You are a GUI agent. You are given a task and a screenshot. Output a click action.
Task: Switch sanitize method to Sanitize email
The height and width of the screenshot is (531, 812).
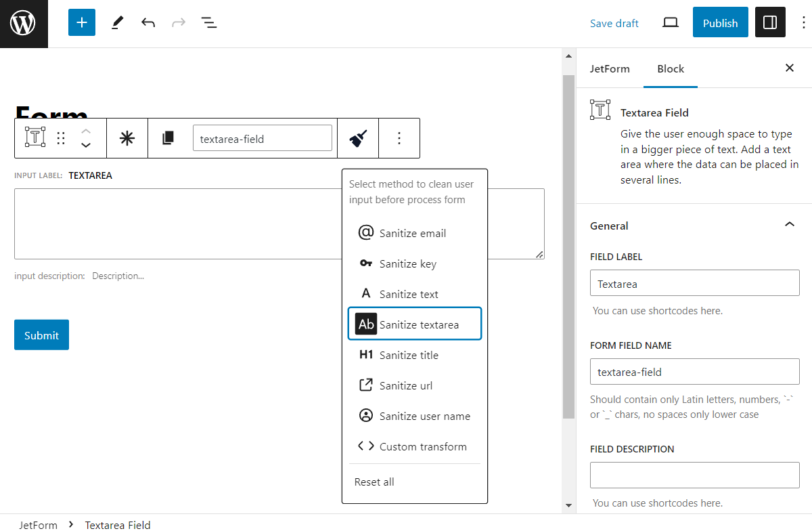click(413, 233)
